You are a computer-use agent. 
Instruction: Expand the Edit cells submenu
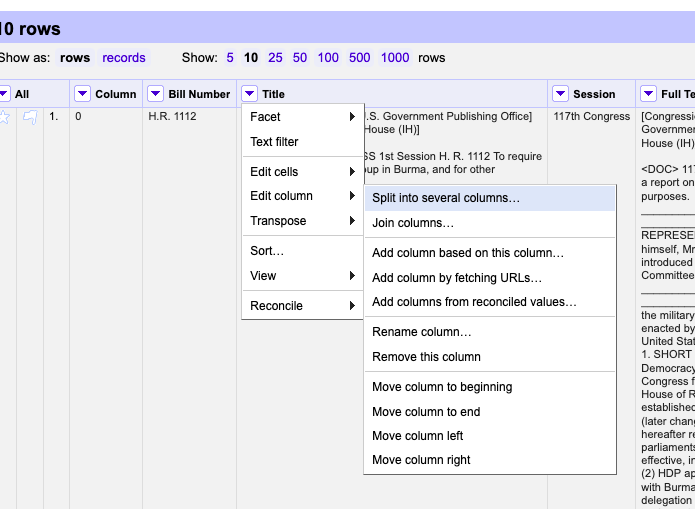(303, 172)
